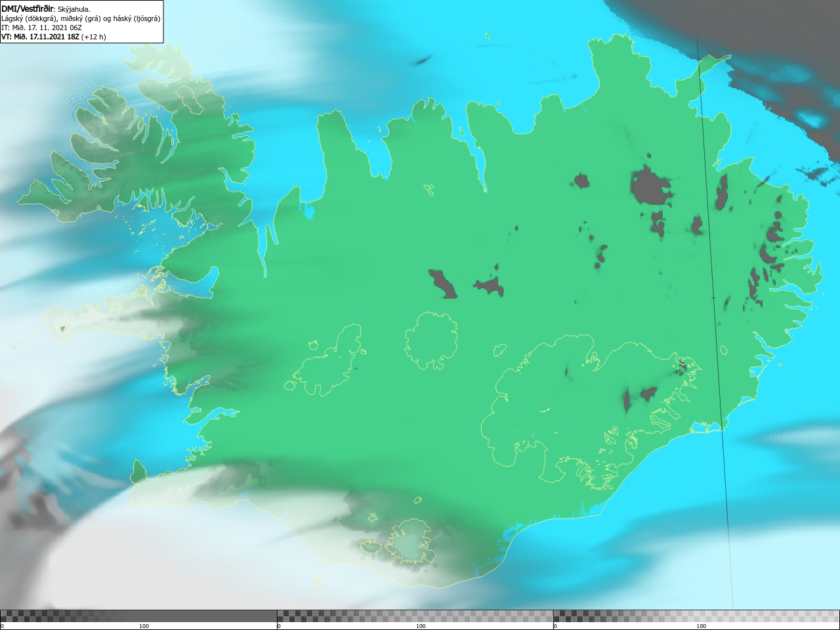
Task: Click the middle mid-cloud gray color scale bar
Action: click(x=415, y=616)
